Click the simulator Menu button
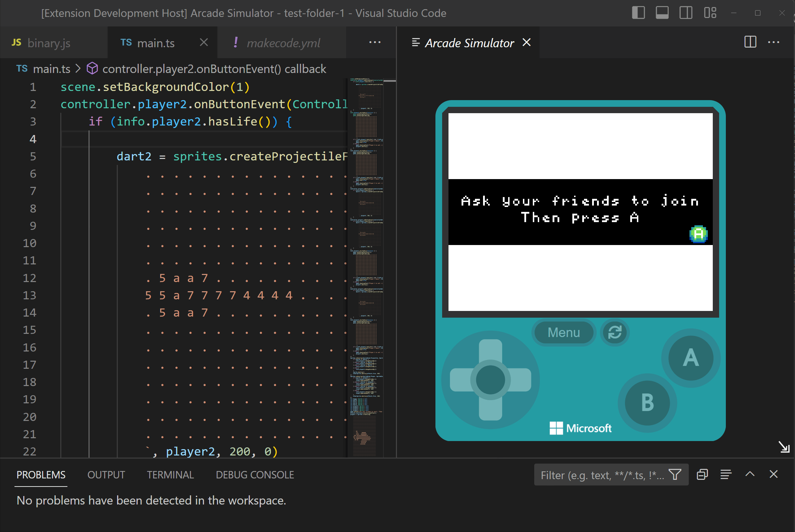Screen dimensions: 795x532 pos(564,332)
